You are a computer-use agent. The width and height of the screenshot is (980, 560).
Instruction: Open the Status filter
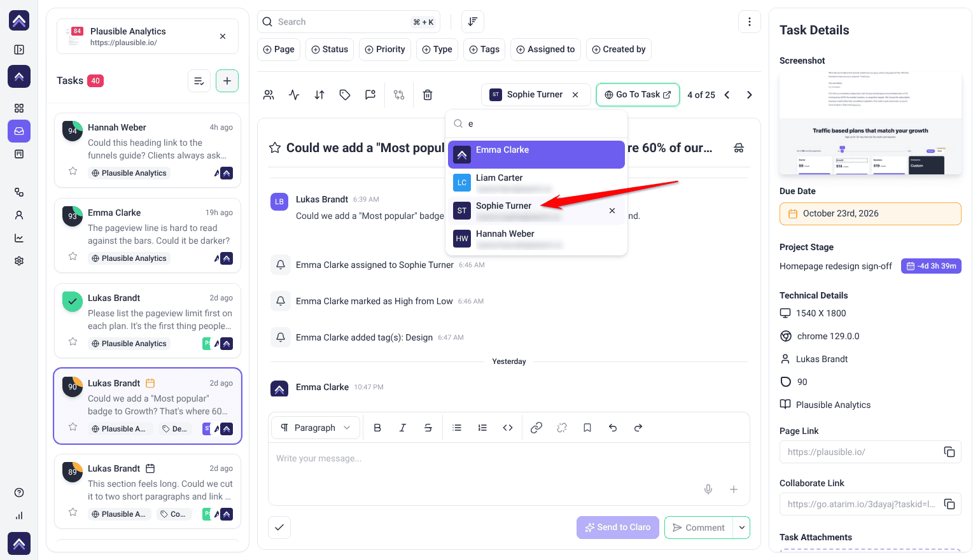330,50
